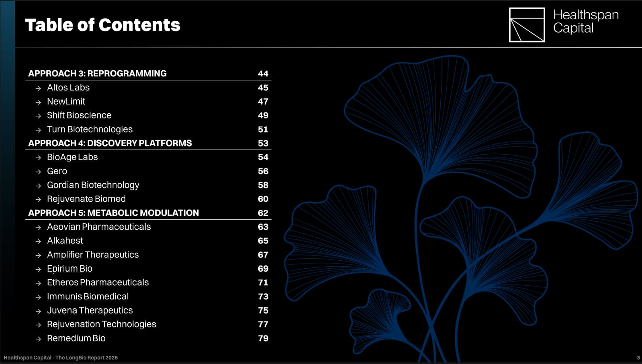The width and height of the screenshot is (642, 364).
Task: Click the arrow icon beside Alkahest
Action: (38, 241)
